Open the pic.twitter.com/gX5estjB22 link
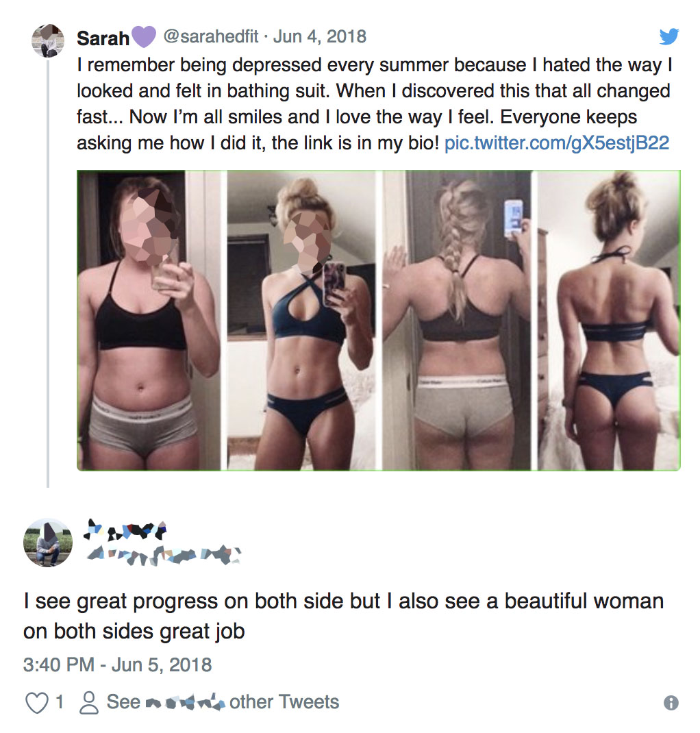The width and height of the screenshot is (700, 733). click(557, 143)
